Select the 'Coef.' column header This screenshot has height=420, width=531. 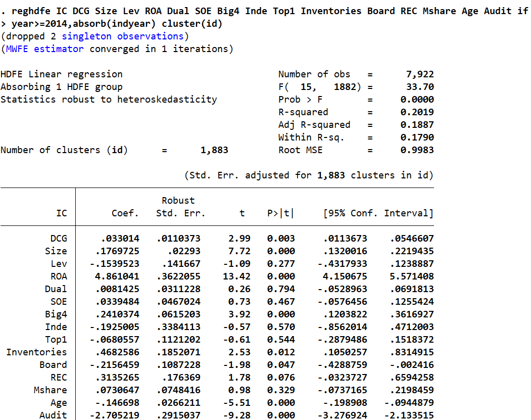click(x=125, y=213)
